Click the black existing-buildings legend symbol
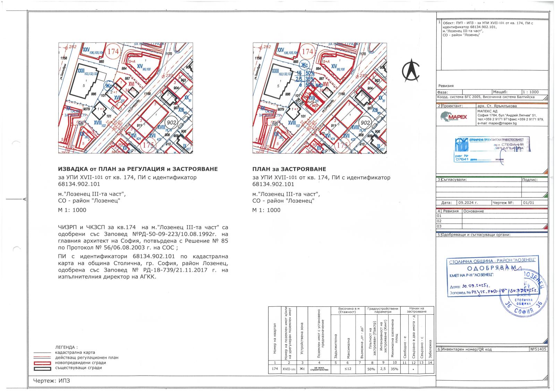The height and width of the screenshot is (392, 555). point(42,368)
